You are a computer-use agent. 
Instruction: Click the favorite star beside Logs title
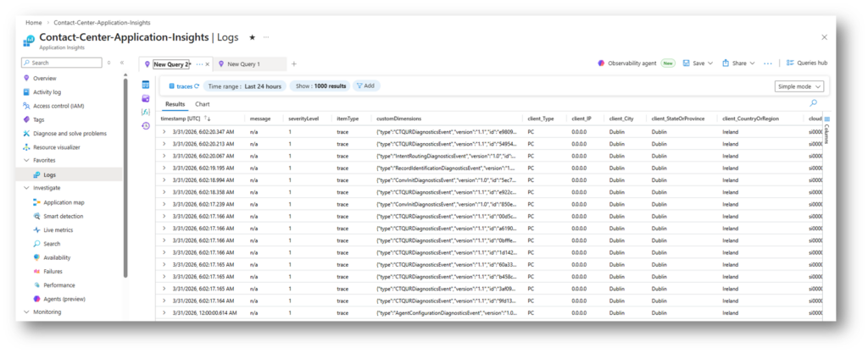tap(252, 38)
